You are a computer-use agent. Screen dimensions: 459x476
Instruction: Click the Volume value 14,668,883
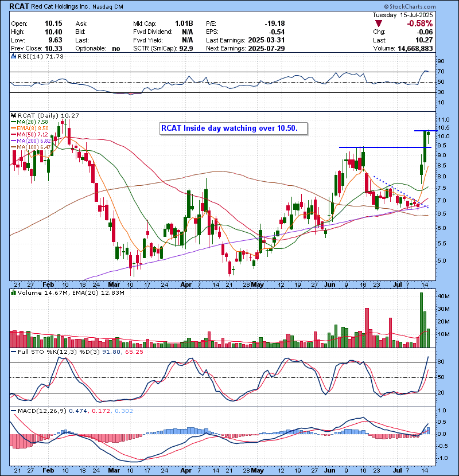click(x=415, y=48)
